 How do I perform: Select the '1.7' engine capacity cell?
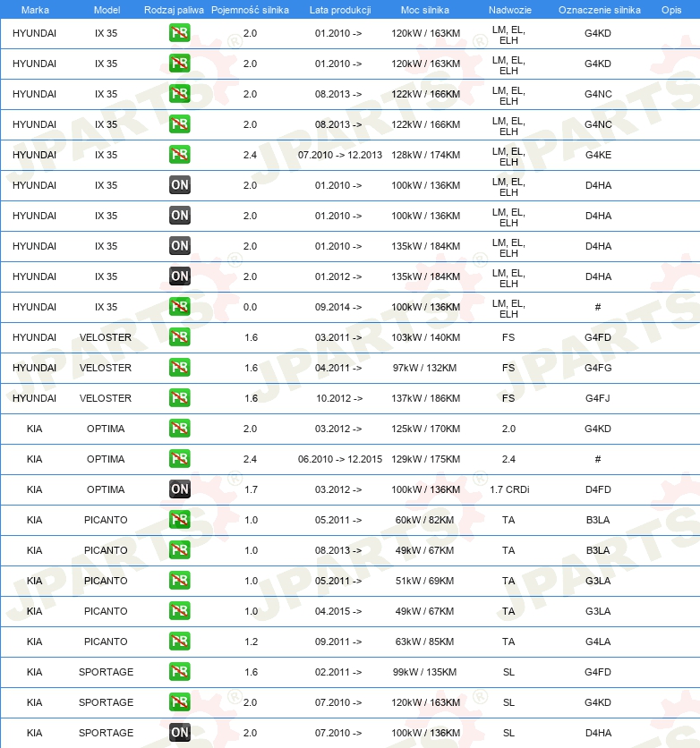[251, 489]
